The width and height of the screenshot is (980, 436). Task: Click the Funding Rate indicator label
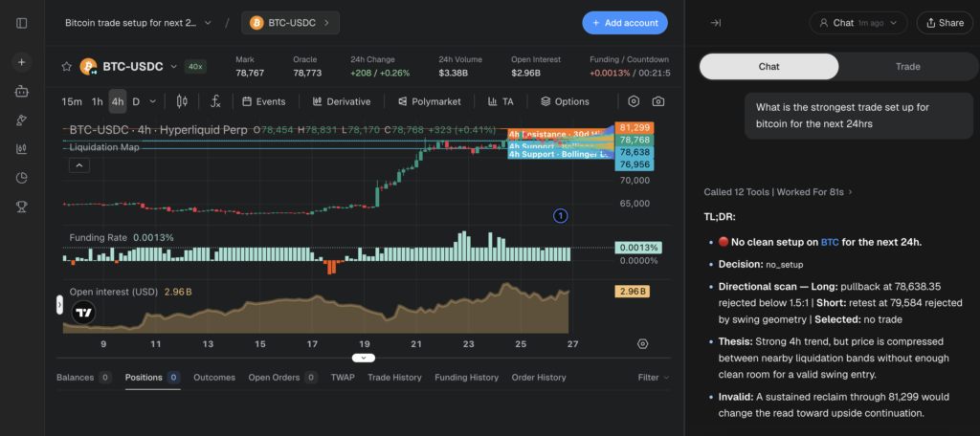click(99, 237)
